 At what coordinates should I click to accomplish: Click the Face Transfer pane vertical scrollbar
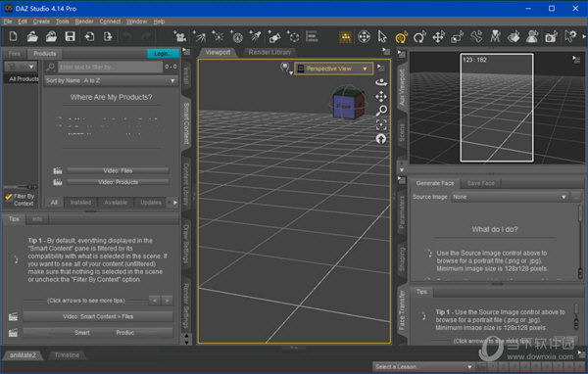[x=580, y=242]
